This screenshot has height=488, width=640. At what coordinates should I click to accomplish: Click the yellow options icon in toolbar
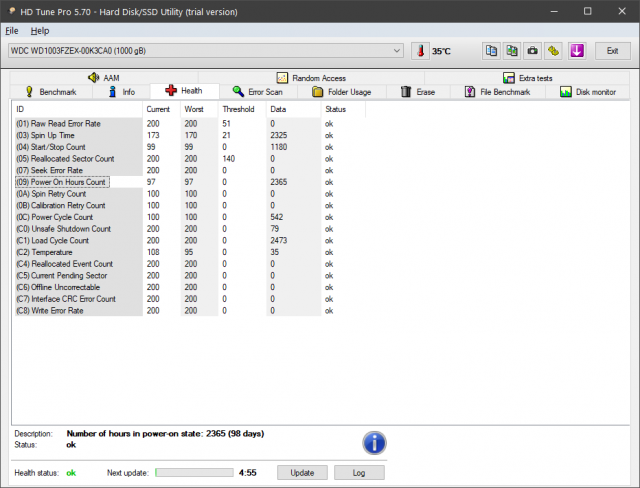tap(553, 50)
